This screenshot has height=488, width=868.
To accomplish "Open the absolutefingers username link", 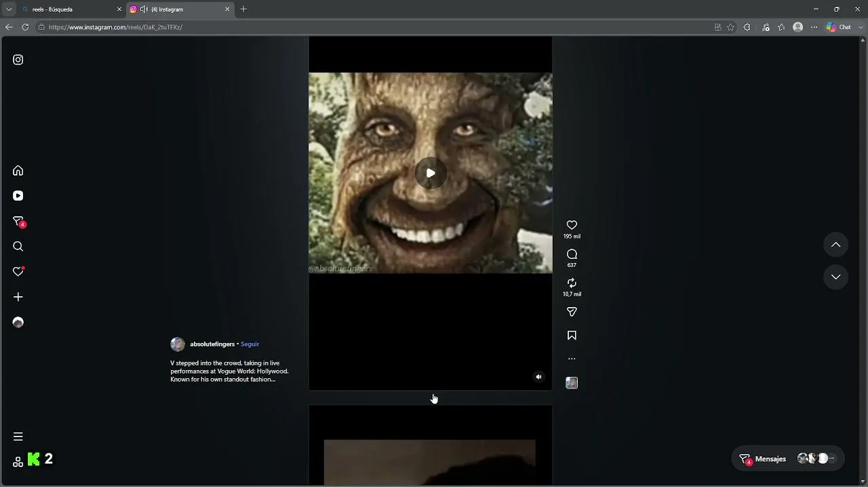I will point(212,344).
